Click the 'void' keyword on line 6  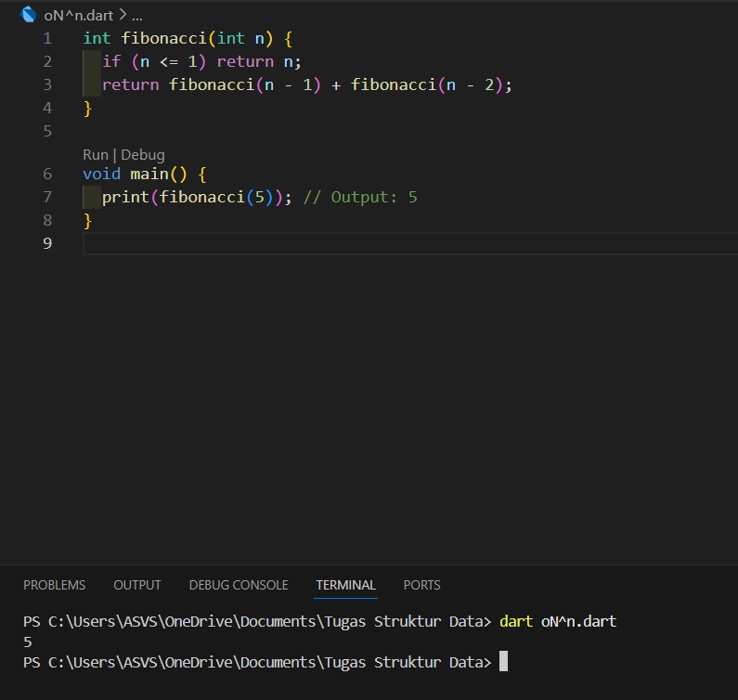coord(102,174)
